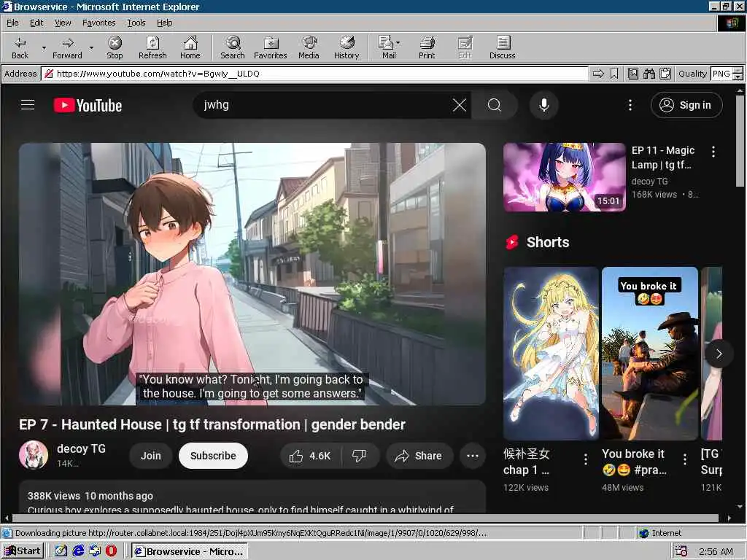Viewport: 747px width, 560px height.
Task: Click the clipboard icon near Quality
Action: tap(665, 74)
